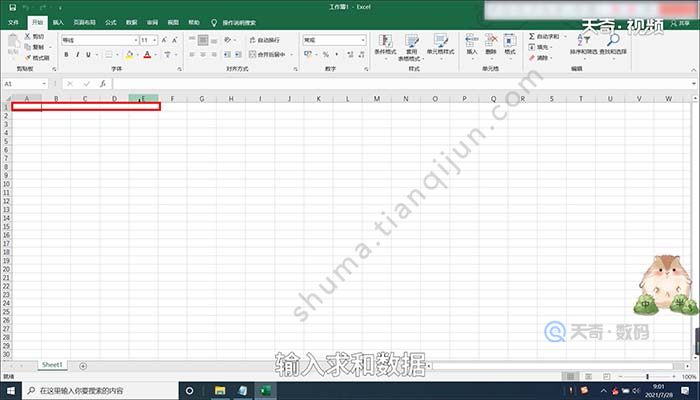Switch to Page Layout view in status bar
700x400 pixels.
pyautogui.click(x=588, y=377)
